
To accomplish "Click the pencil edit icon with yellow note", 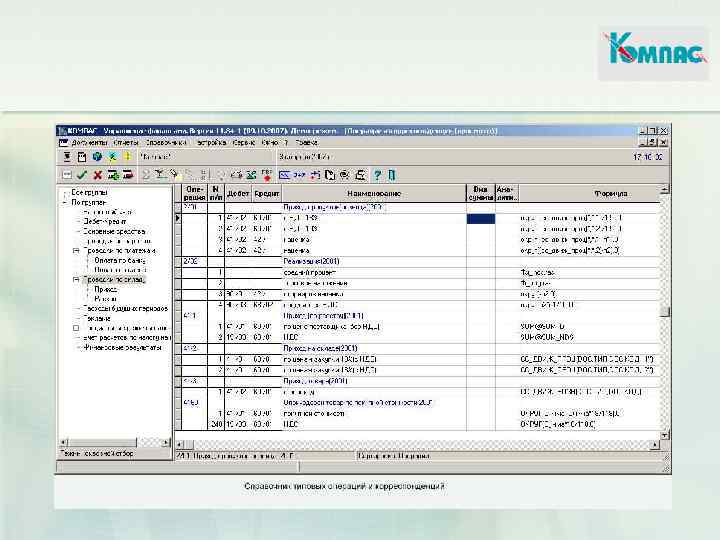I will pyautogui.click(x=174, y=175).
